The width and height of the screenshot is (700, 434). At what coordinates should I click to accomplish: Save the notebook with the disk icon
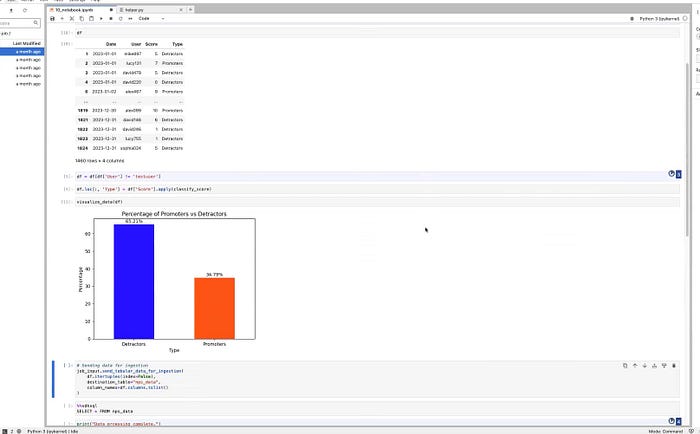pos(52,19)
